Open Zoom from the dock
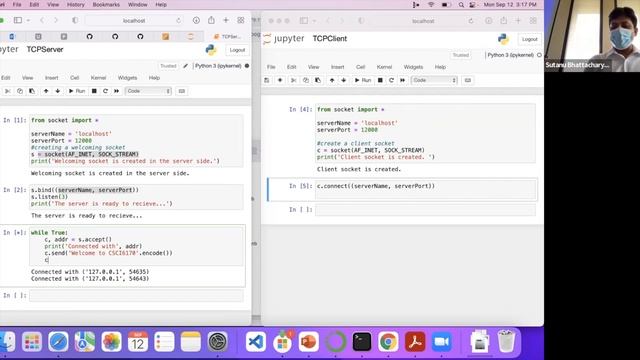640x360 pixels. pos(441,342)
